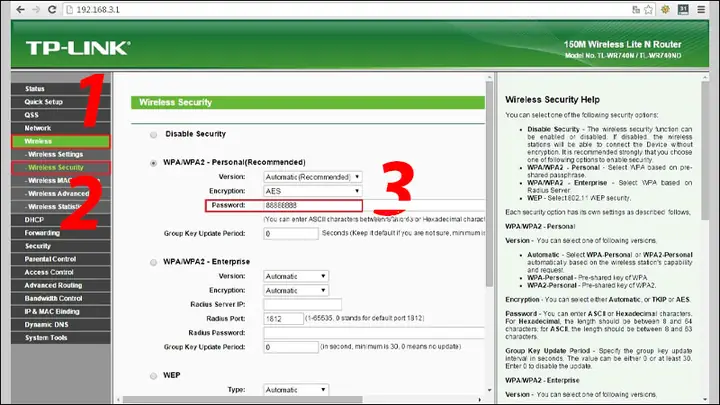Bookmark page with the star icon
720x405 pixels.
pyautogui.click(x=648, y=10)
